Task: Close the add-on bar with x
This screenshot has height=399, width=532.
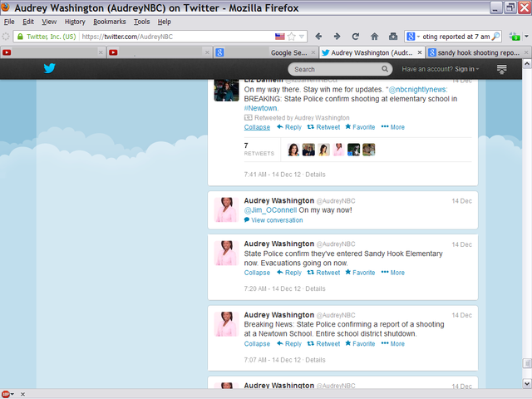Action: click(x=22, y=394)
